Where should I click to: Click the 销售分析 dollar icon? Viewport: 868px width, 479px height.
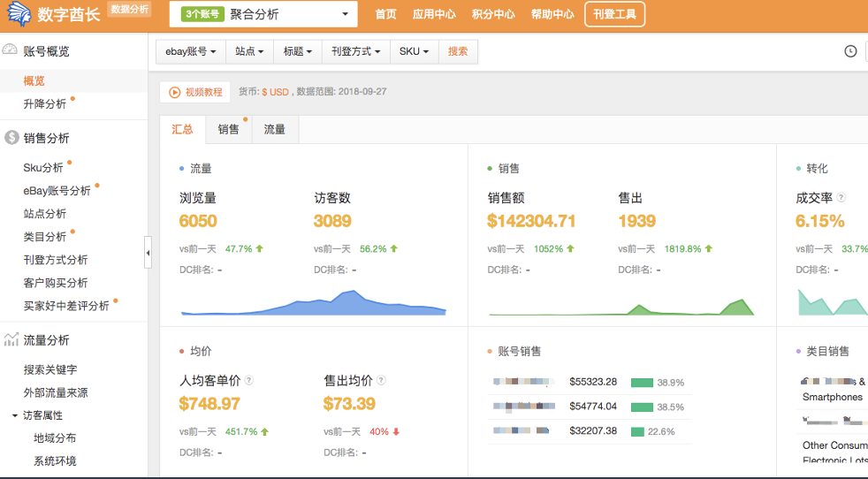pyautogui.click(x=11, y=137)
